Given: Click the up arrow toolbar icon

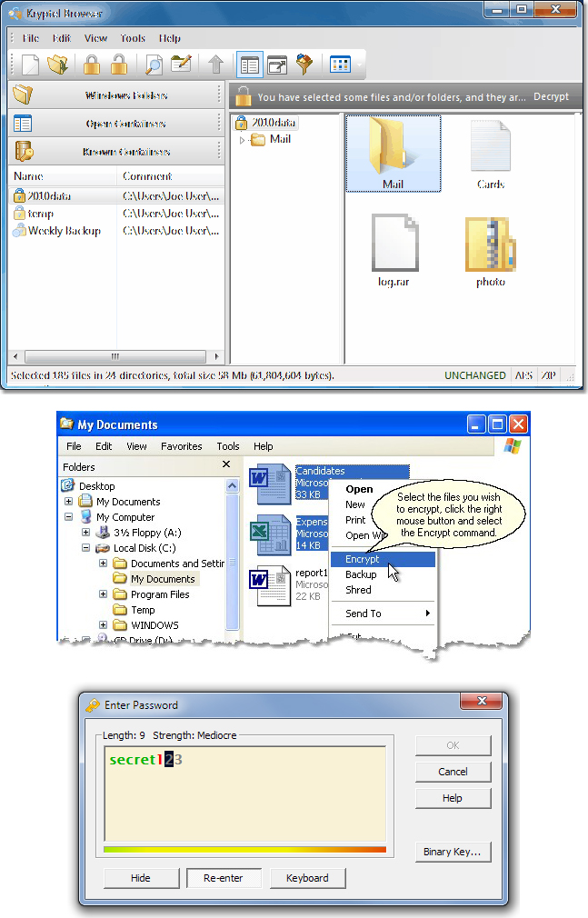Looking at the screenshot, I should pos(215,65).
